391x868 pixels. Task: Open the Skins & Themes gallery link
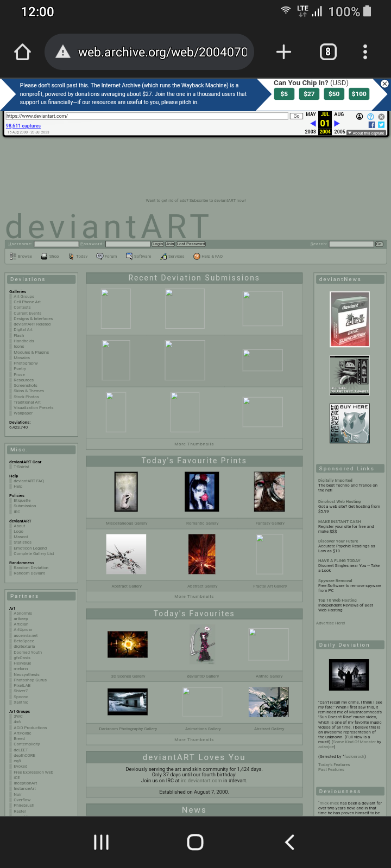[x=29, y=391]
